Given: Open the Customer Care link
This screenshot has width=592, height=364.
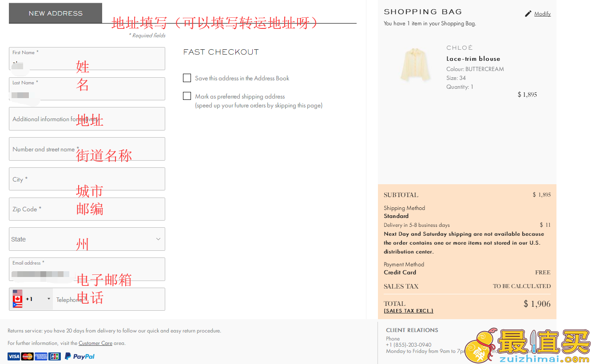Looking at the screenshot, I should click(x=95, y=343).
